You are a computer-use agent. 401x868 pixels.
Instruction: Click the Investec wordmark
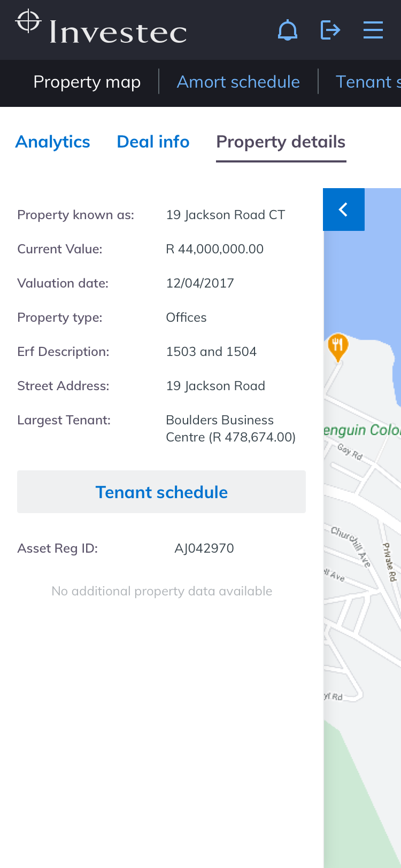118,32
